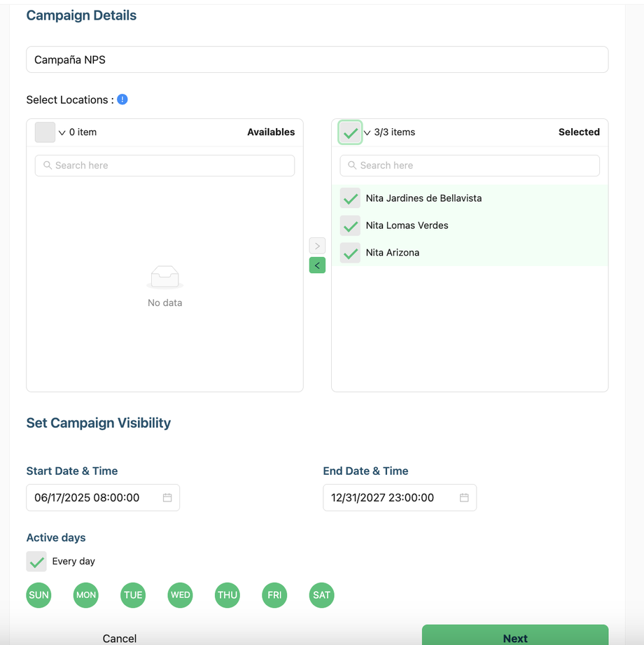Open the dropdown chevron next to 3/3 items
The height and width of the screenshot is (645, 644).
tap(367, 132)
